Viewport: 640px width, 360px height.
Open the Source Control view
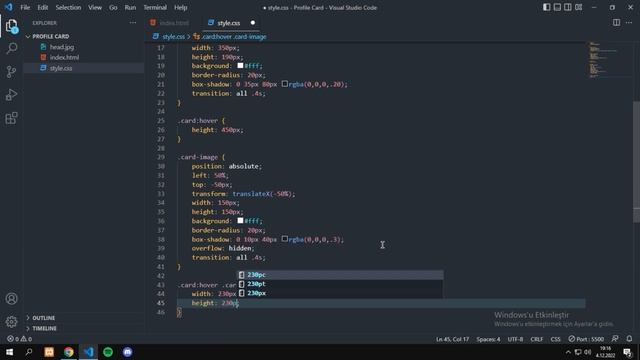[x=11, y=72]
